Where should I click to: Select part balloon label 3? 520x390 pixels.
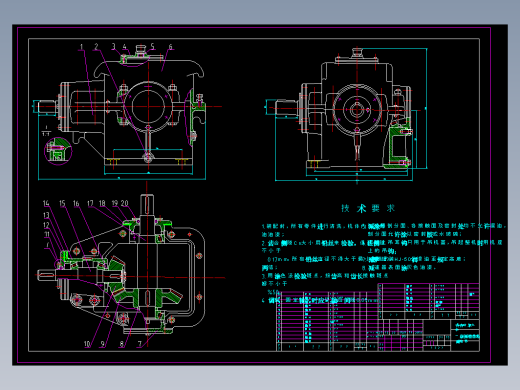[x=114, y=46]
